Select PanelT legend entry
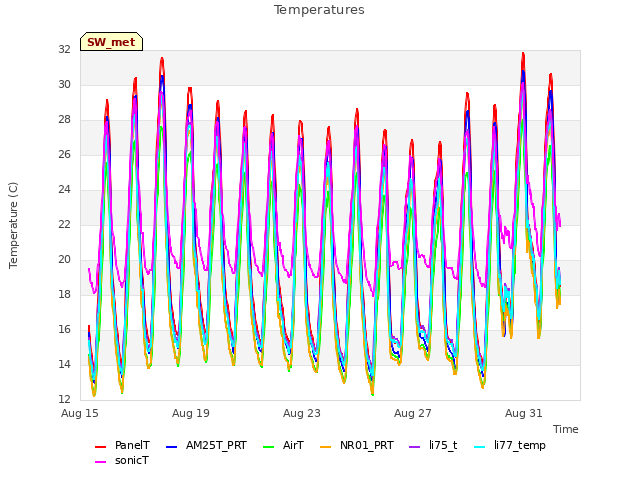 122,445
